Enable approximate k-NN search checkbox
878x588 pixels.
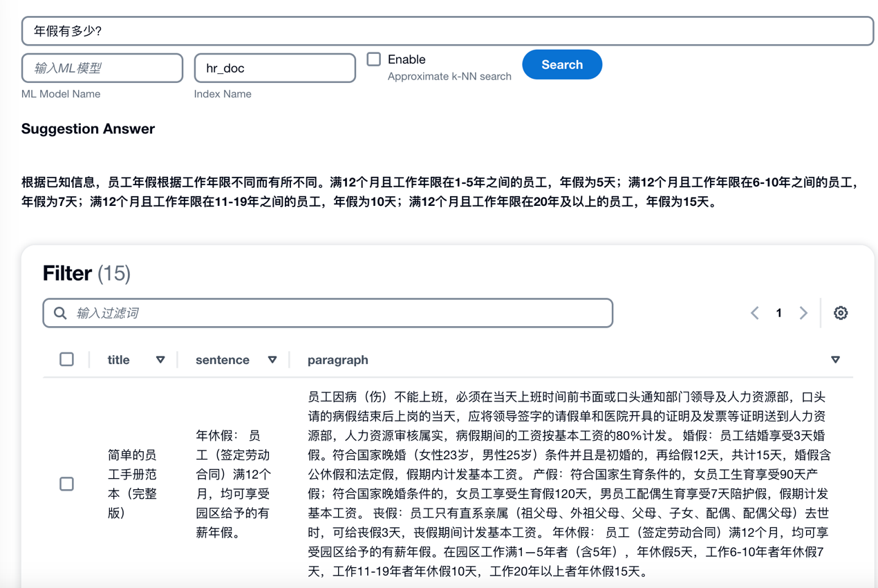click(x=374, y=59)
